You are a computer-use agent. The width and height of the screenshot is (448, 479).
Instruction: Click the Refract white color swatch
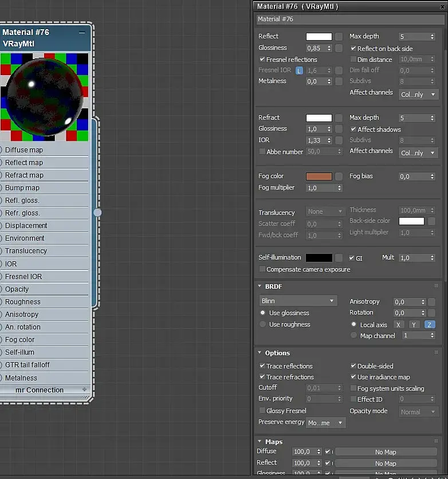pyautogui.click(x=319, y=118)
